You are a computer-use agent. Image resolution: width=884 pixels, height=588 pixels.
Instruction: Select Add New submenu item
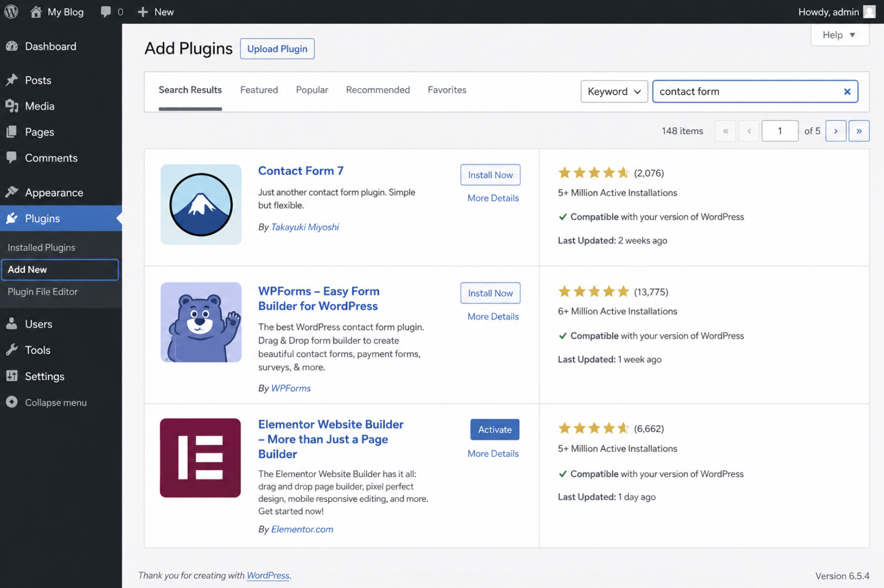[60, 270]
